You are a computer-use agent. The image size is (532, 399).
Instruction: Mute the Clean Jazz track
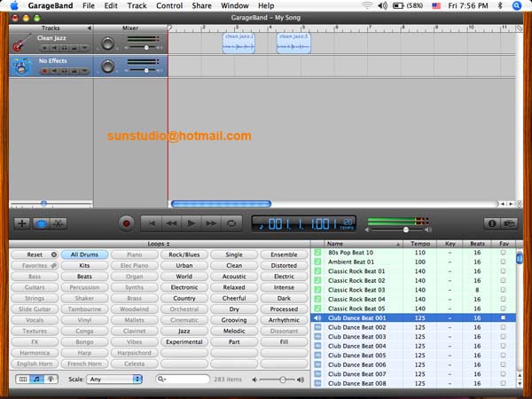click(54, 48)
